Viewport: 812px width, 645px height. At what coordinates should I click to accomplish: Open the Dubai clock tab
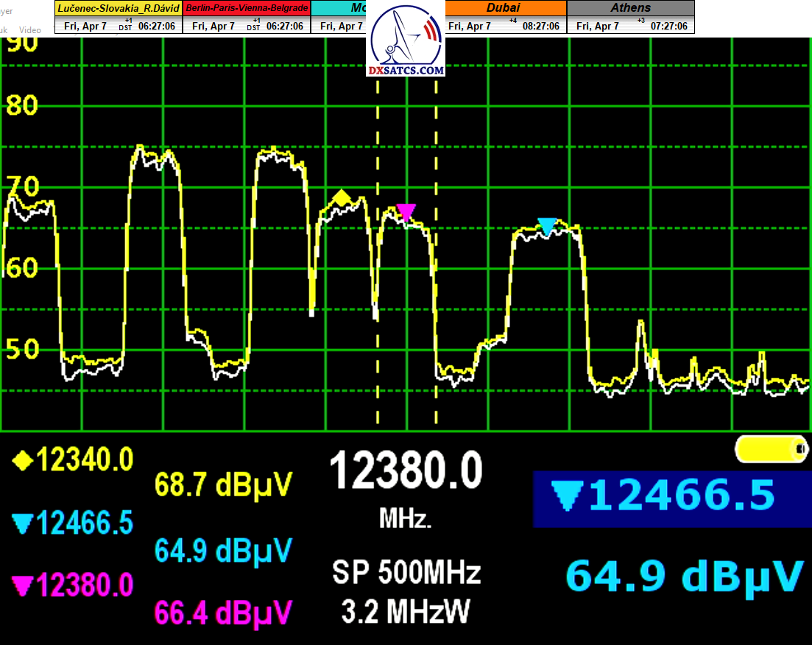[505, 8]
